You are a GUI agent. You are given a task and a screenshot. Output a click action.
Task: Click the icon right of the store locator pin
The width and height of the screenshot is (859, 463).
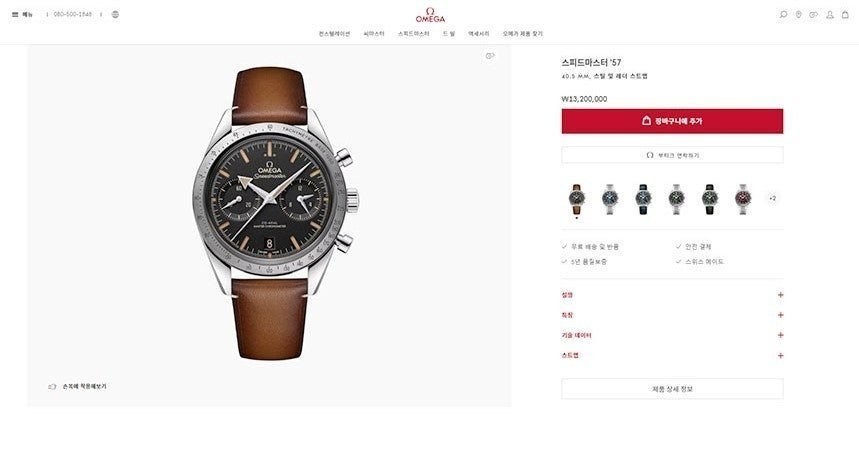814,15
